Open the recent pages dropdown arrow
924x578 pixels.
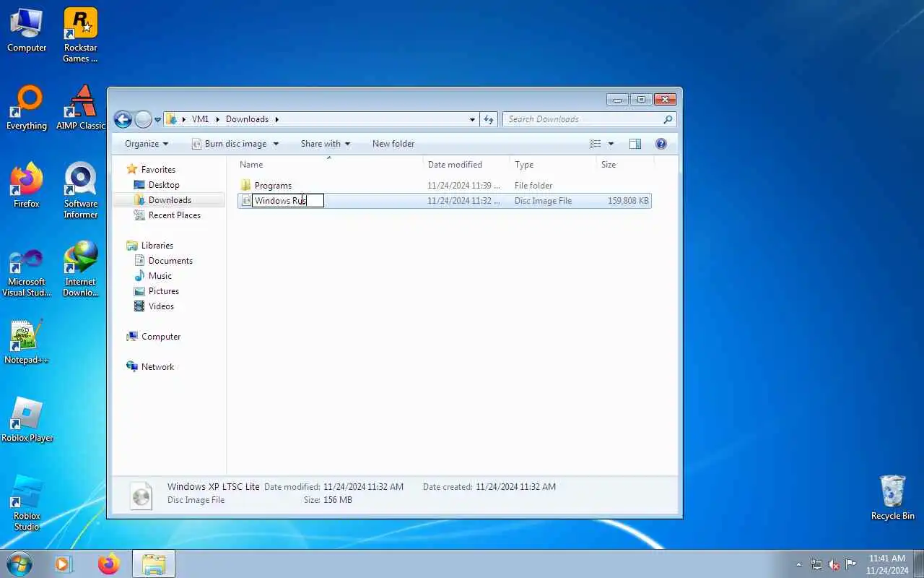157,120
